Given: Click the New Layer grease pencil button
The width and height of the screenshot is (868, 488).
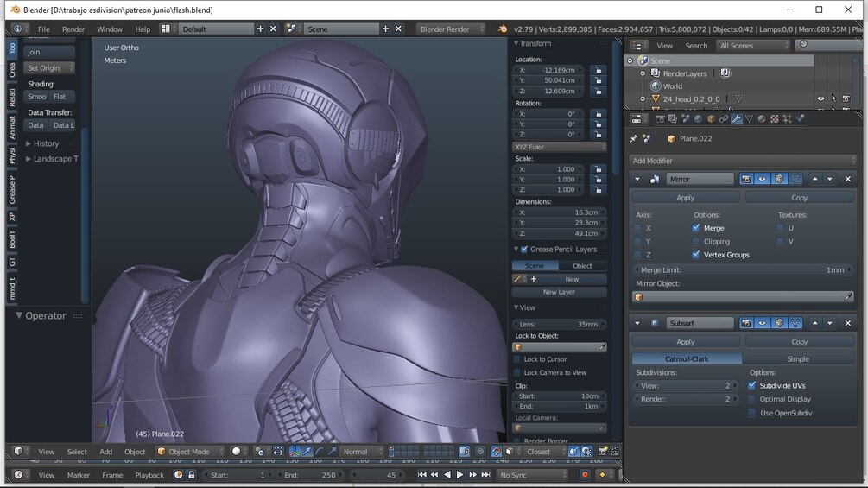Looking at the screenshot, I should point(559,292).
